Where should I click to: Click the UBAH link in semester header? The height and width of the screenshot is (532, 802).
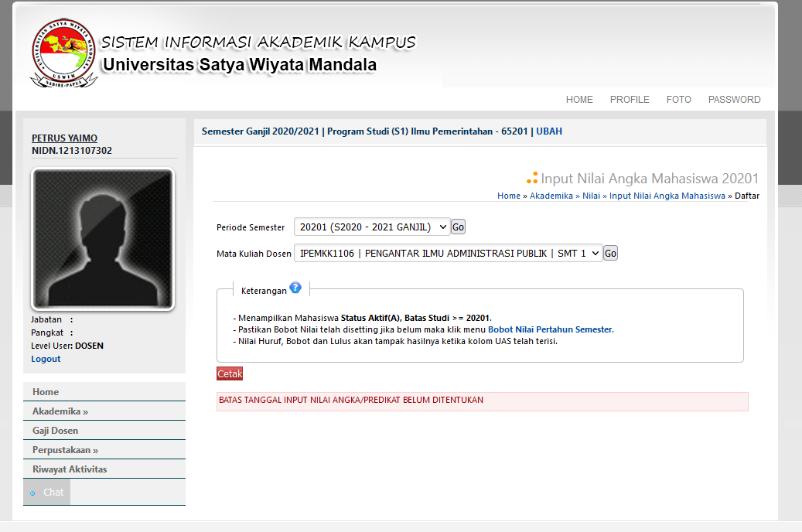click(x=549, y=131)
